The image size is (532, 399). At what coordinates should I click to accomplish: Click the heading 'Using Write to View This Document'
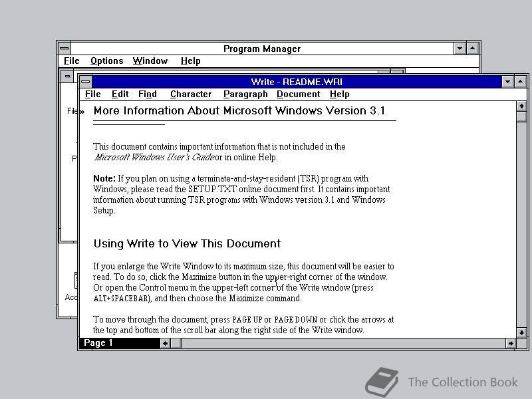click(187, 243)
